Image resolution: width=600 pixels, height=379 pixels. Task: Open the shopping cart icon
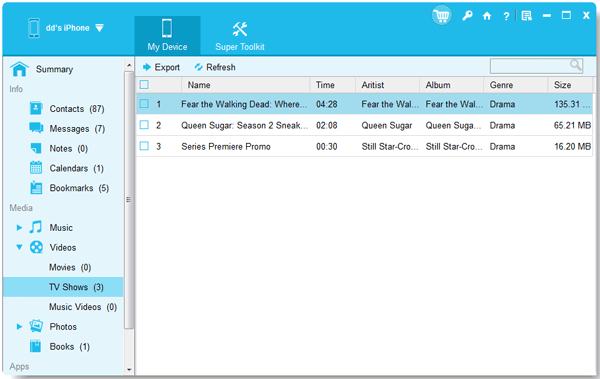click(442, 16)
